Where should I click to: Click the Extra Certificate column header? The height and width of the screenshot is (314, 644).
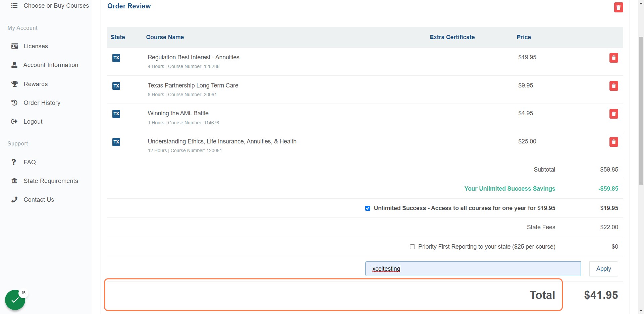click(x=452, y=37)
